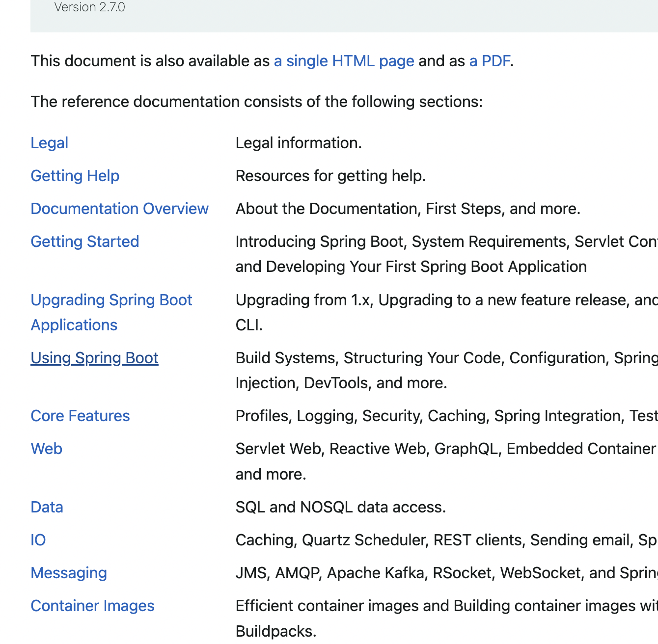
Task: Click 'Profiles, Logging, Security, Caching' description
Action: [x=446, y=416]
